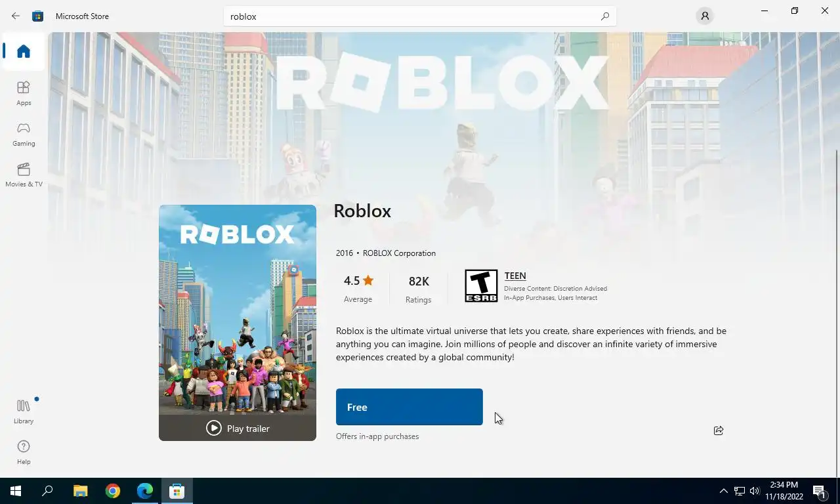840x504 pixels.
Task: Click the search magnifier icon
Action: [x=605, y=16]
